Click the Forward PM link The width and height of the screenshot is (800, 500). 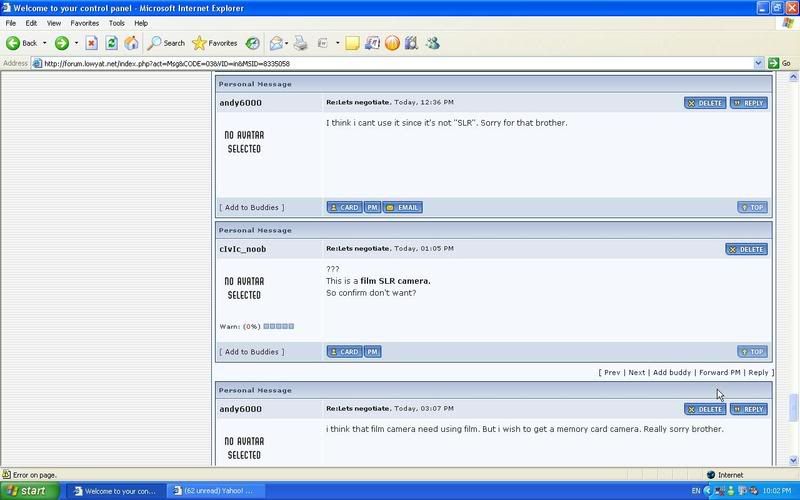[x=719, y=372]
